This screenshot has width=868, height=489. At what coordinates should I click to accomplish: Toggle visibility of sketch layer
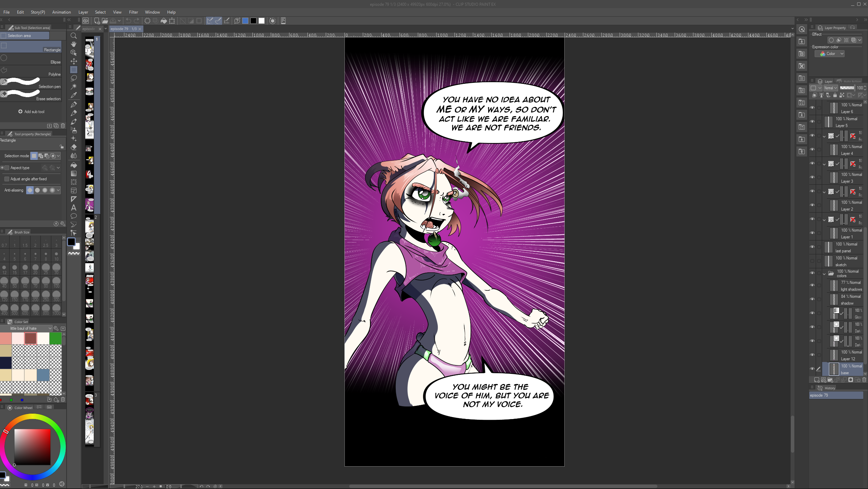pyautogui.click(x=812, y=261)
